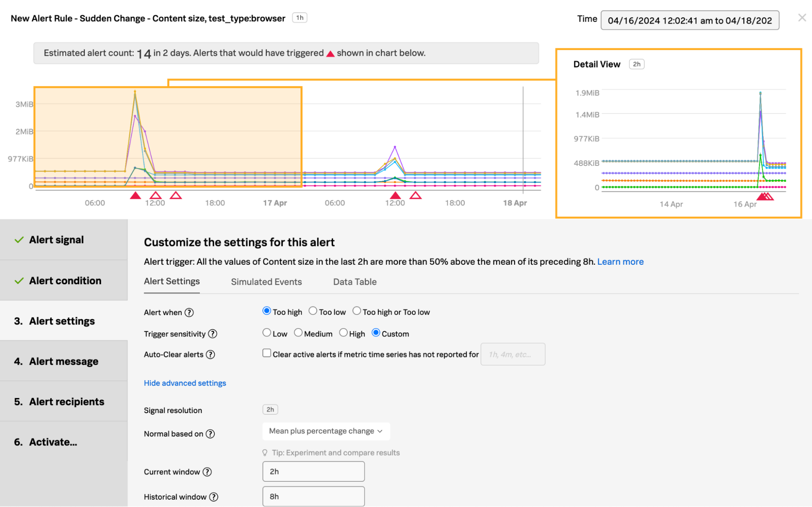Screen dimensions: 812x507
Task: Switch to the Simulated Events tab
Action: pyautogui.click(x=266, y=282)
